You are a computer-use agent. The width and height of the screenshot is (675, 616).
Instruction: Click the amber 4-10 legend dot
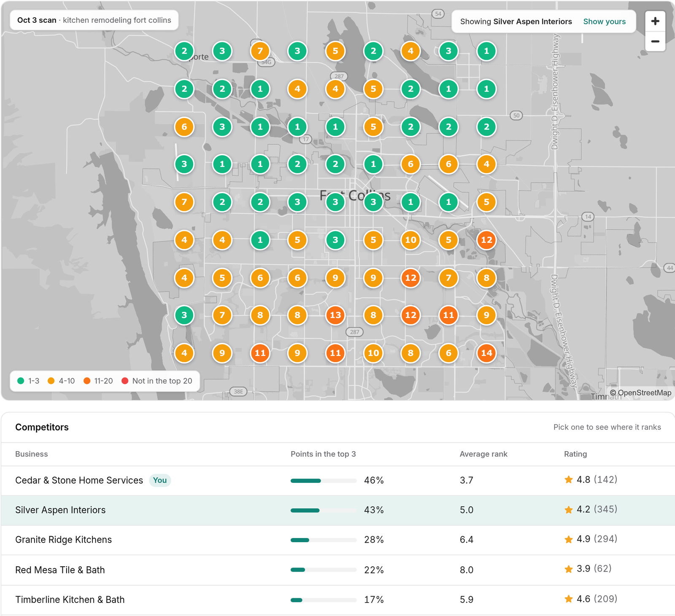pos(51,381)
